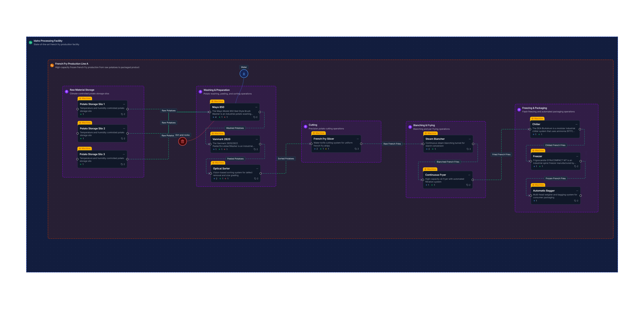Click the green icon beside Idaho Processing Facility
Viewport: 644px width, 309px height.
(30, 42)
